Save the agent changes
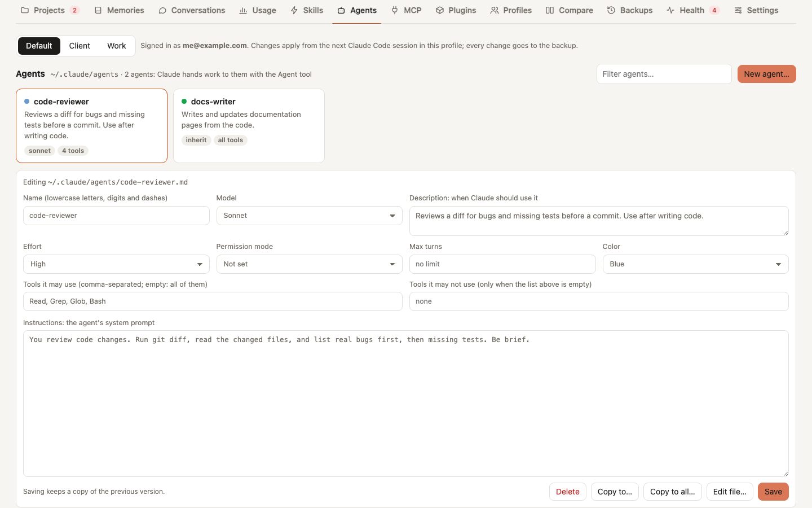 (773, 492)
